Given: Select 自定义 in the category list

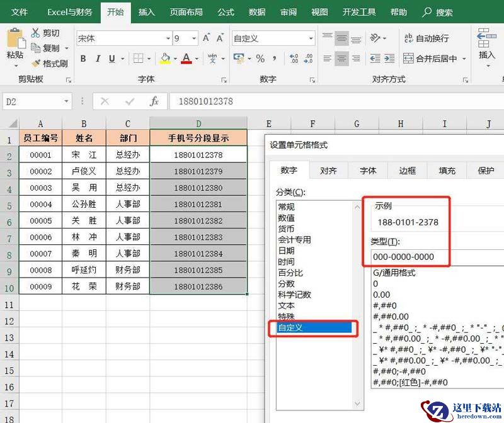Looking at the screenshot, I should pyautogui.click(x=314, y=327).
